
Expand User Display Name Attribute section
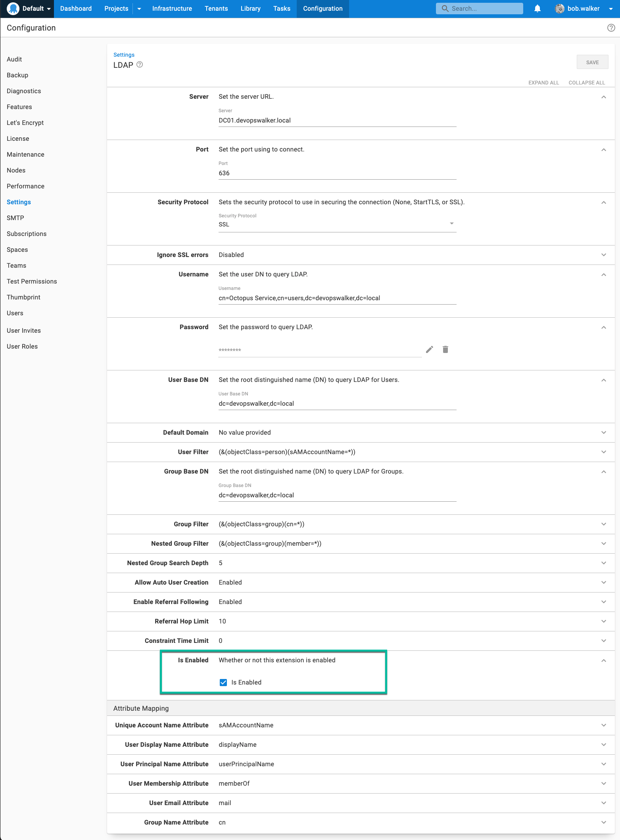(604, 745)
